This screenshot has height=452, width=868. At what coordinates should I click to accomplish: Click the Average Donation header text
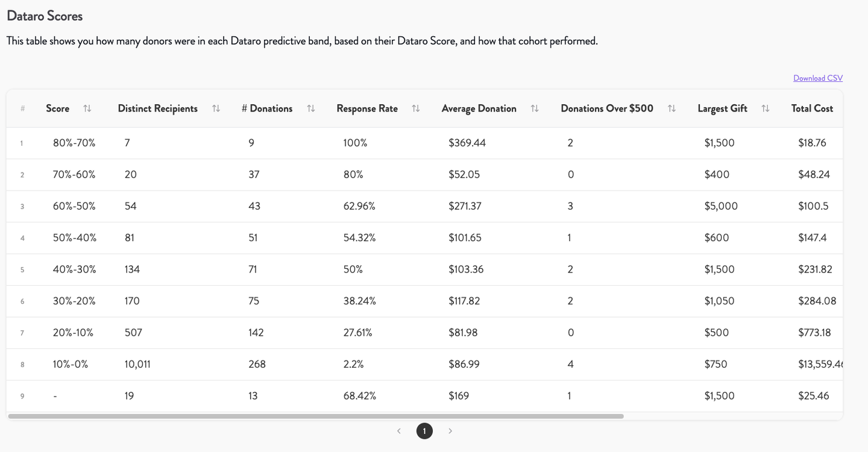click(479, 108)
